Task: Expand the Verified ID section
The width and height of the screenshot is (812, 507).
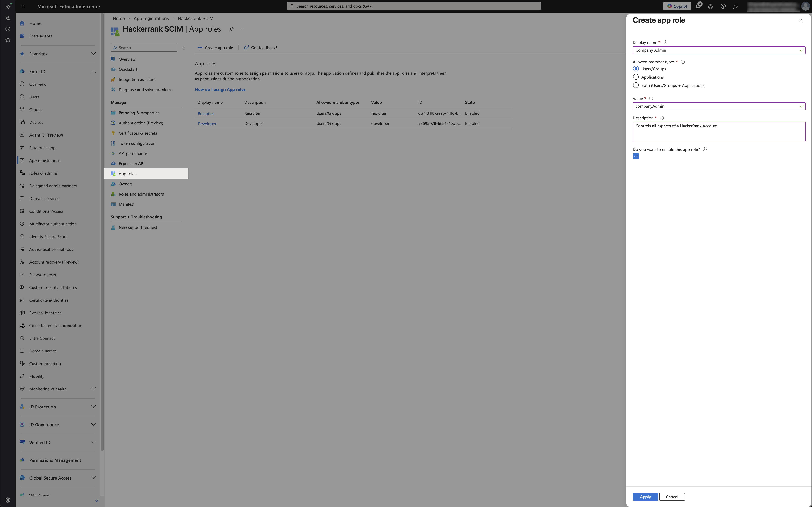Action: 93,442
